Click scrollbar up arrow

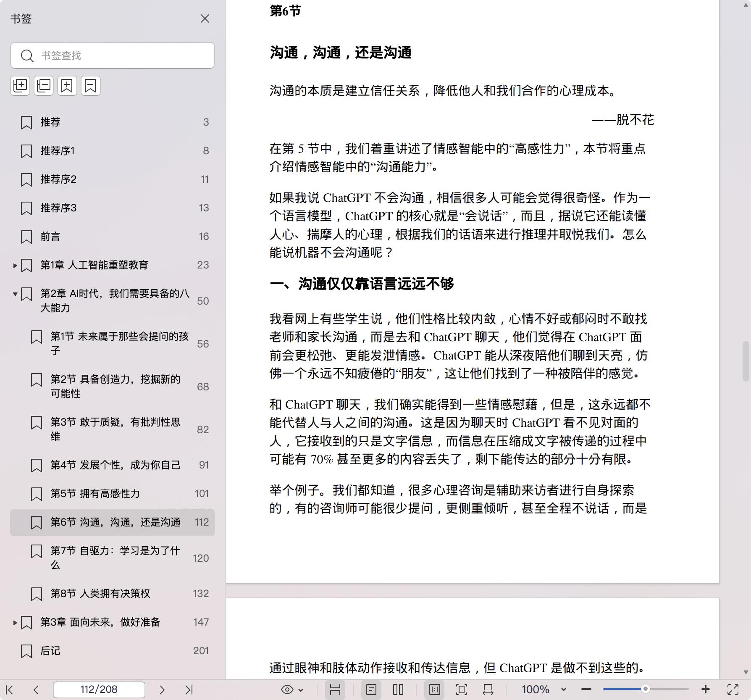click(x=746, y=6)
